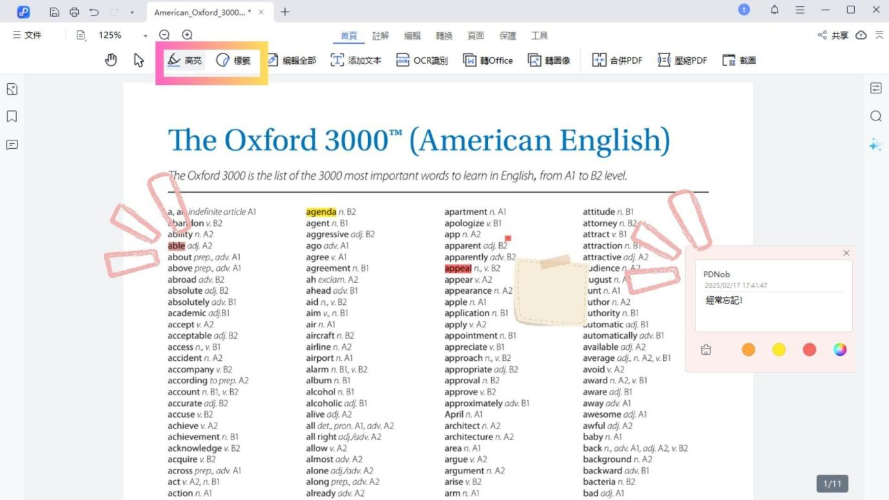Open a new tab with the plus button

point(285,12)
